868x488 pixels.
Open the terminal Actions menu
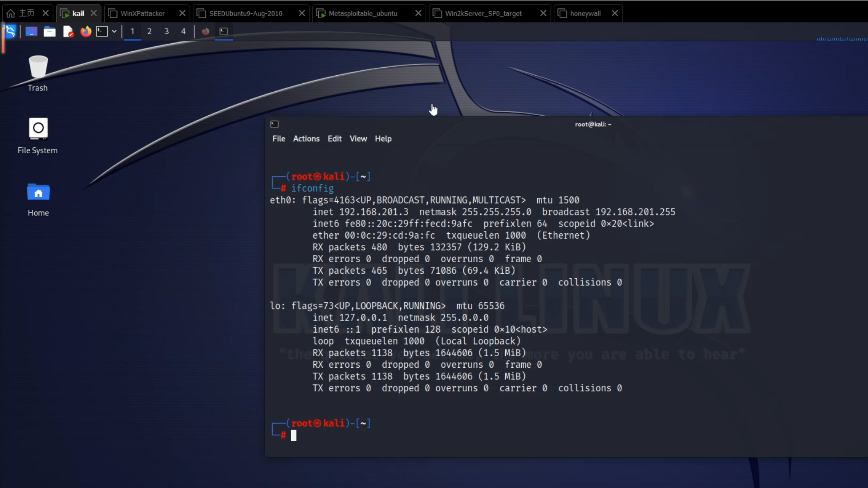point(306,138)
